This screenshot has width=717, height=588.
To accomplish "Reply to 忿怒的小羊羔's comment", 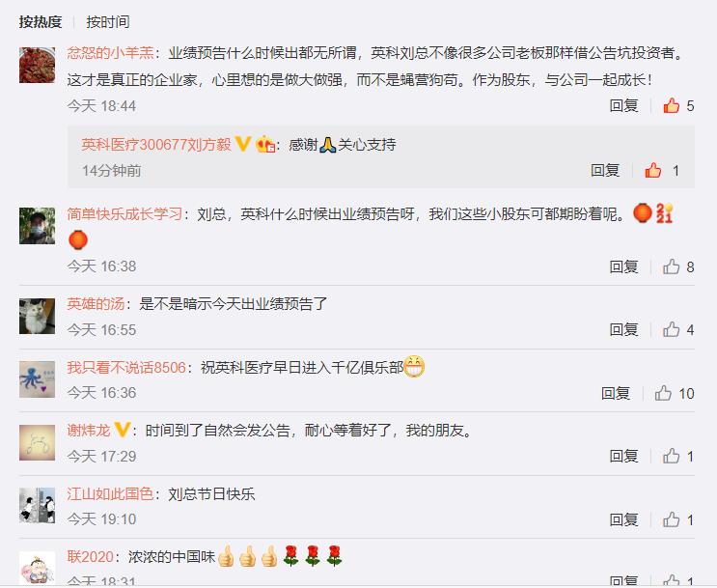I will (623, 105).
